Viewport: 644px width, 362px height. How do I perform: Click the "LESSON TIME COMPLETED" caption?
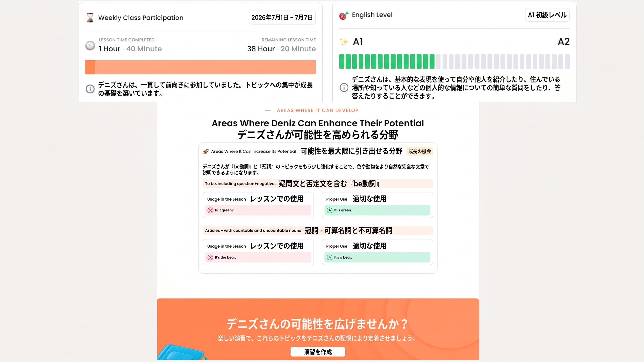126,40
